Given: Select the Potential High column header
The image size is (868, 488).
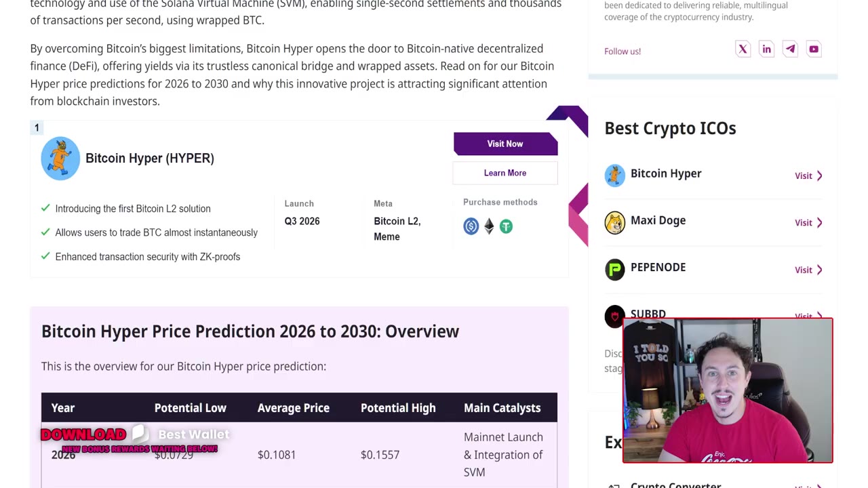Looking at the screenshot, I should (x=398, y=408).
